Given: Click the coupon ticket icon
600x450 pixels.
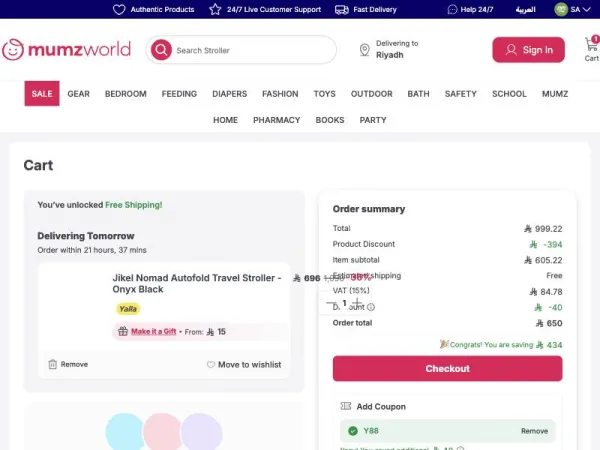Looking at the screenshot, I should 346,406.
